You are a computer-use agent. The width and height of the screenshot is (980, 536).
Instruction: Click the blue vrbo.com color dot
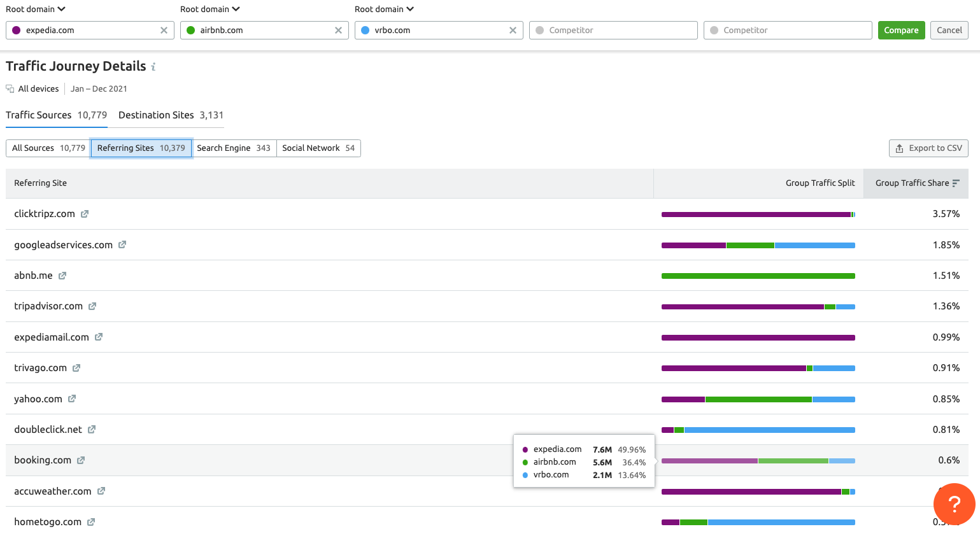pos(365,30)
